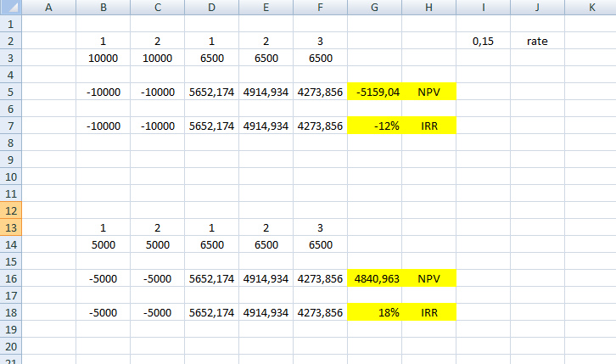Click the IRR label in row 7
The image size is (616, 364).
(428, 126)
